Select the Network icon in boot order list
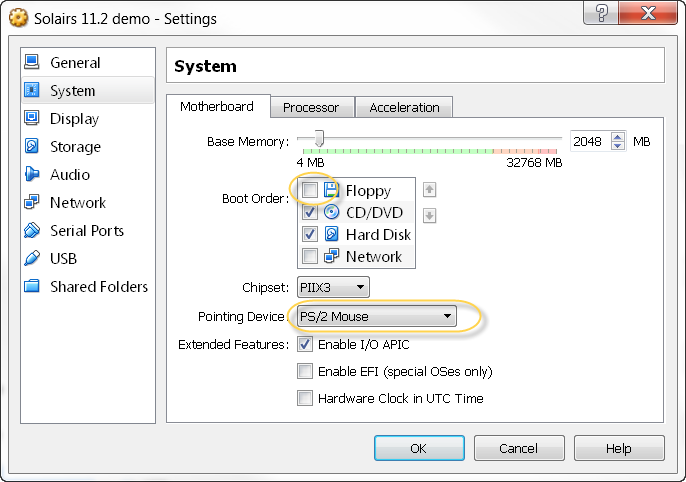Screen dimensions: 686x482 pyautogui.click(x=331, y=256)
